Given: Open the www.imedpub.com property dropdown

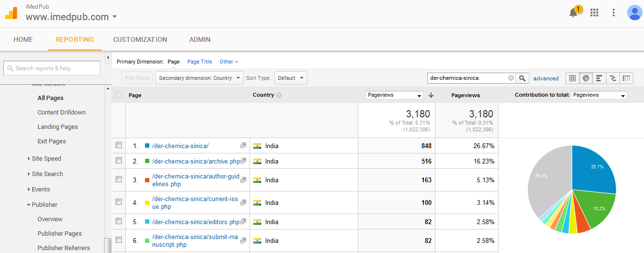Looking at the screenshot, I should point(71,17).
